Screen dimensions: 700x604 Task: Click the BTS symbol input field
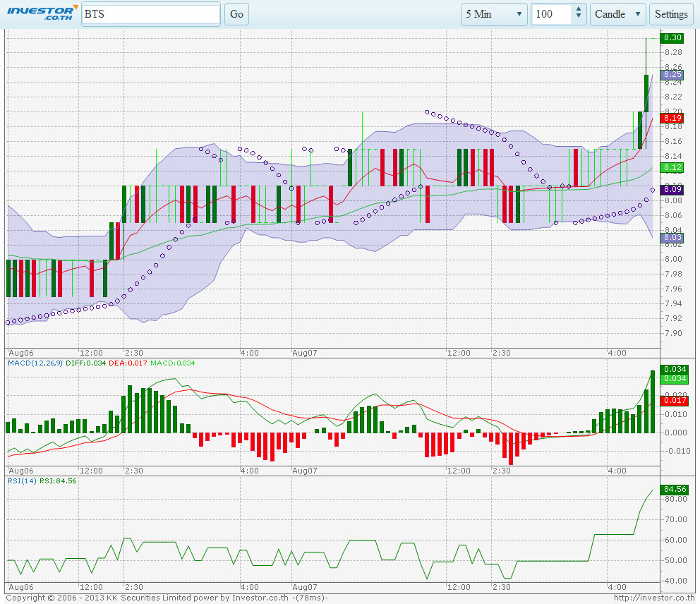point(151,14)
